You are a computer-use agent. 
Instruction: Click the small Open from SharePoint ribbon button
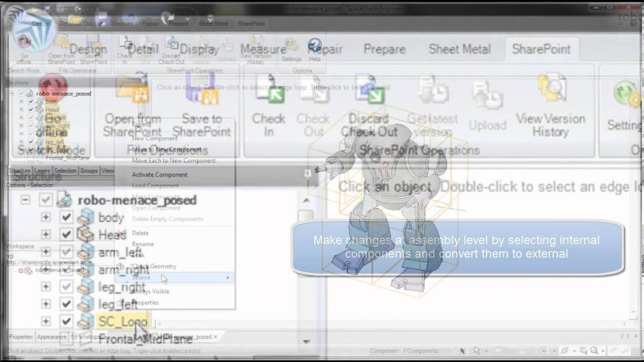[x=61, y=50]
